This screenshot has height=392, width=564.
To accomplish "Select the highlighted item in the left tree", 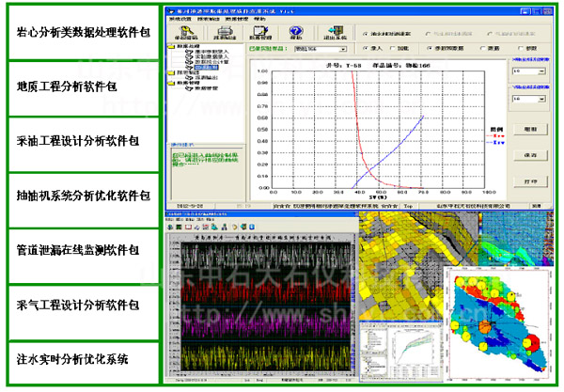I will (x=204, y=69).
